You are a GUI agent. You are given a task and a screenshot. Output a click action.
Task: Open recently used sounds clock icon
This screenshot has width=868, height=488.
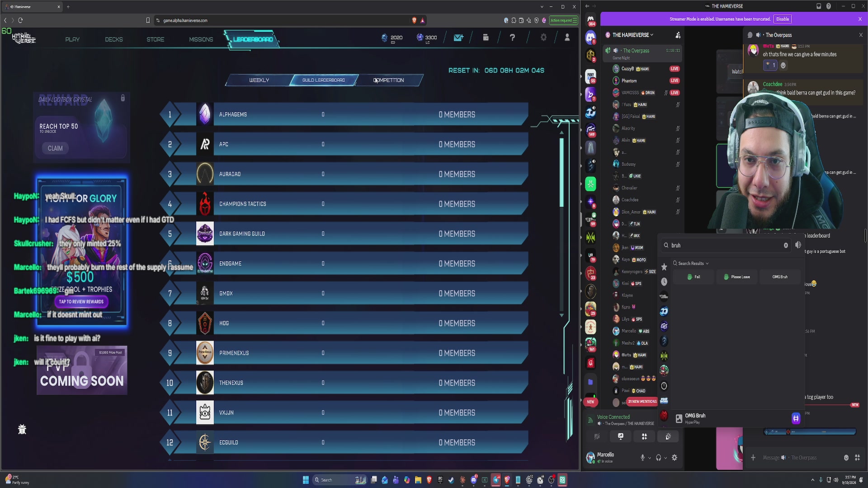click(664, 282)
